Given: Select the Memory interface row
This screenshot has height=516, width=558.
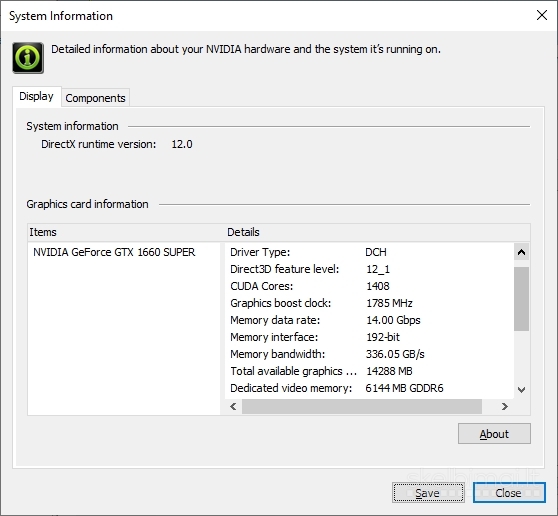Looking at the screenshot, I should pos(369,337).
